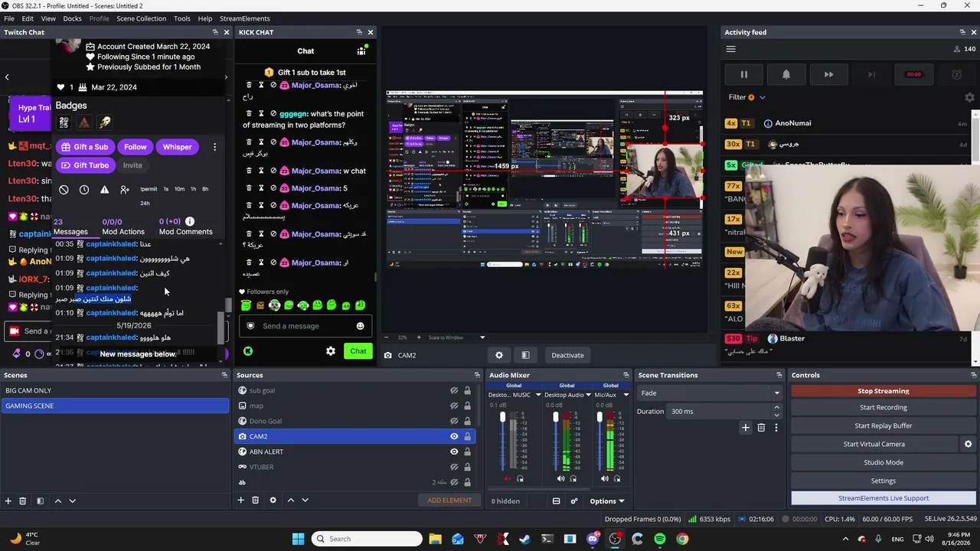Toggle visibility of sub goal source
The width and height of the screenshot is (980, 551).
tap(454, 390)
